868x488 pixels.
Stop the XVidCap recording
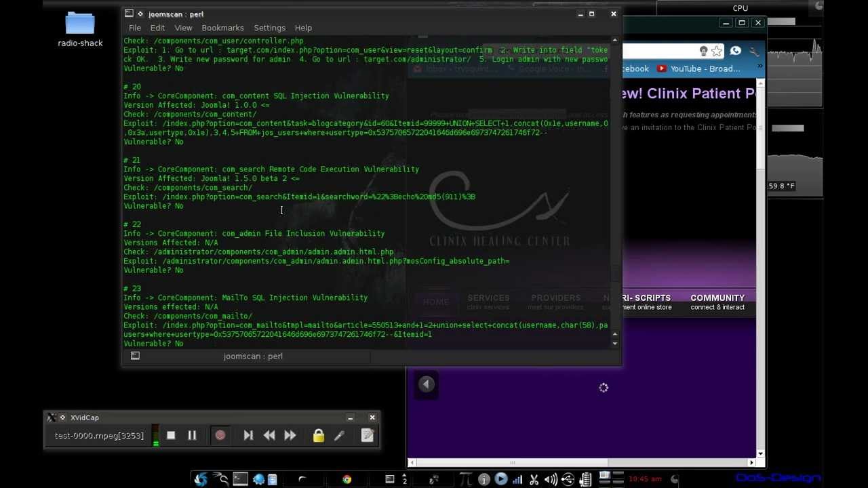pos(171,435)
